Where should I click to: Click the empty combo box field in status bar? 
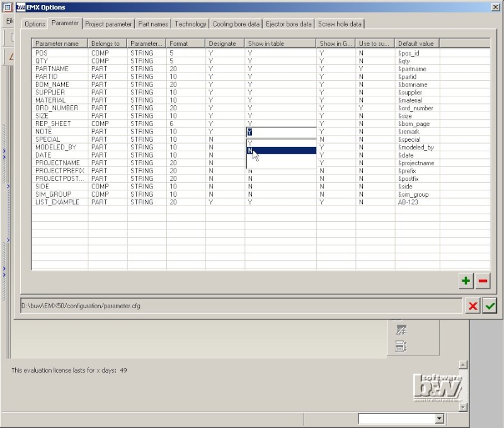point(397,419)
